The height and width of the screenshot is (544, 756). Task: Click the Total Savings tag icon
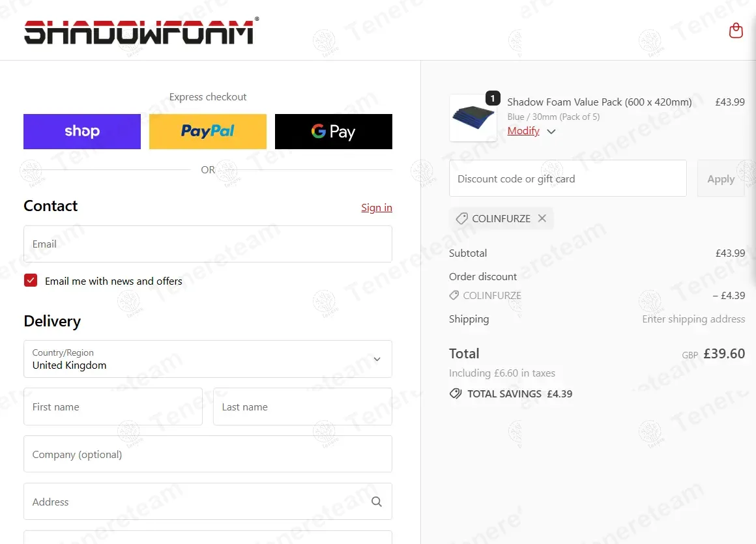click(x=455, y=394)
